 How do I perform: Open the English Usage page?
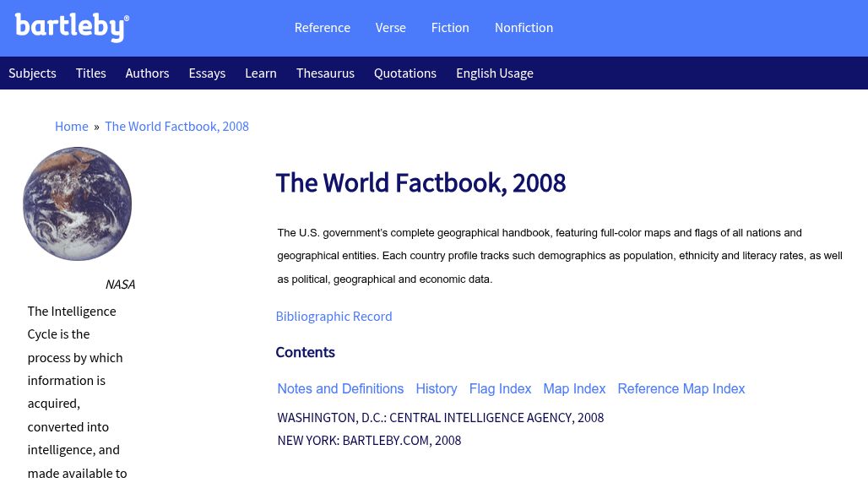click(x=495, y=73)
